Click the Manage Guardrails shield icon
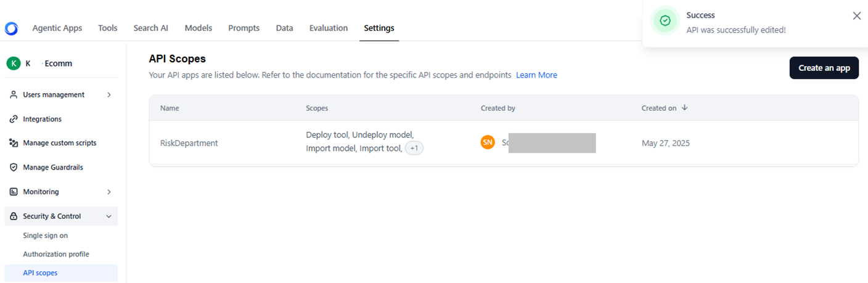Viewport: 868px width, 283px height. (14, 168)
